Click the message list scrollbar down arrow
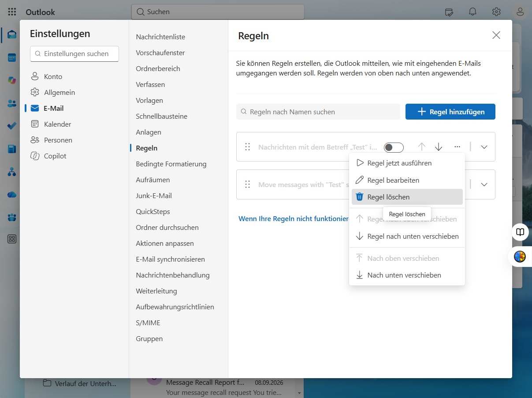The width and height of the screenshot is (532, 398). click(x=300, y=393)
